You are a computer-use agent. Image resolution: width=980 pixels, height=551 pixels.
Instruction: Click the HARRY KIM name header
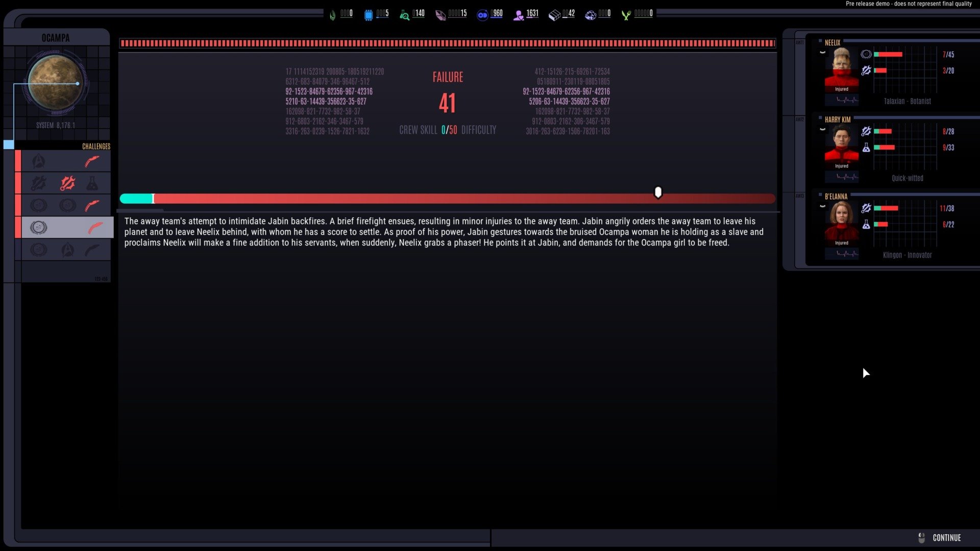(837, 119)
